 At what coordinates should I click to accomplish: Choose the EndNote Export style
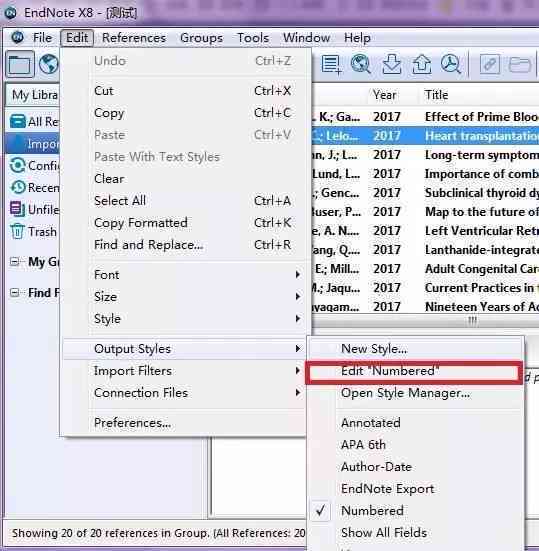pos(415,489)
